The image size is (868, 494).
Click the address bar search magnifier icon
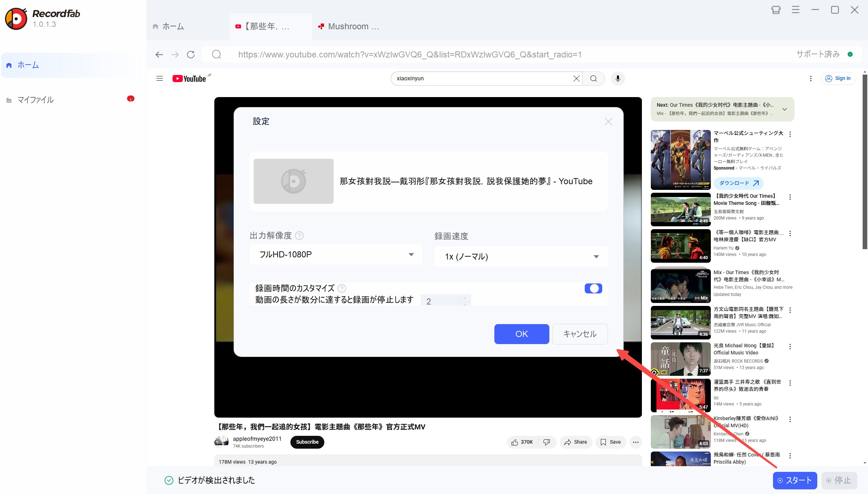pyautogui.click(x=216, y=55)
